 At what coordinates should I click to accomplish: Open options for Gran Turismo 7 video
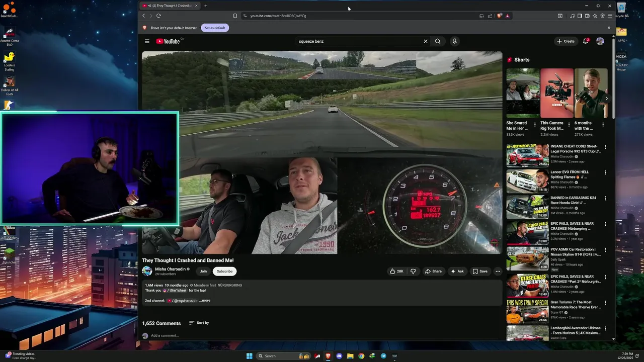pyautogui.click(x=605, y=303)
